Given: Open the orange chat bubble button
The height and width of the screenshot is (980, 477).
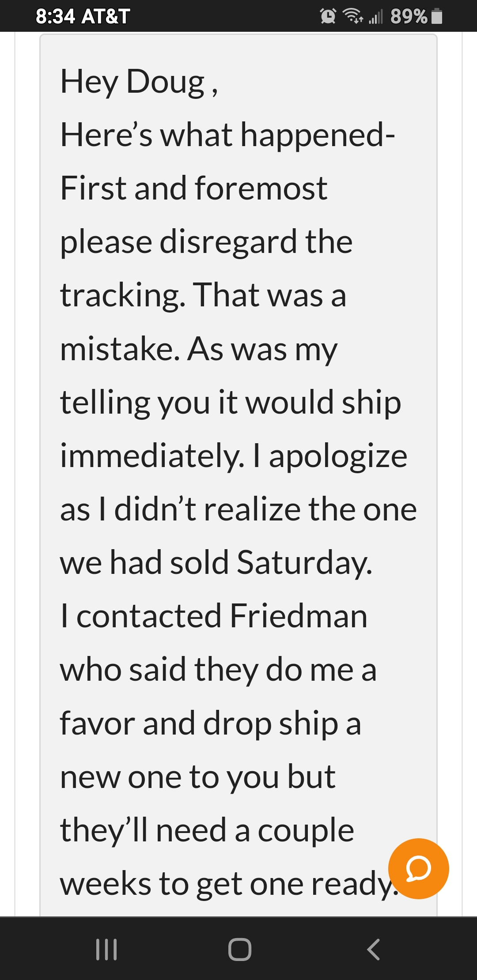Looking at the screenshot, I should coord(418,868).
